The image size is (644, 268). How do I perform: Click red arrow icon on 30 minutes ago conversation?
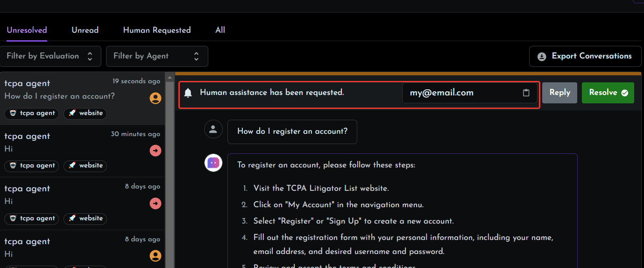(155, 151)
